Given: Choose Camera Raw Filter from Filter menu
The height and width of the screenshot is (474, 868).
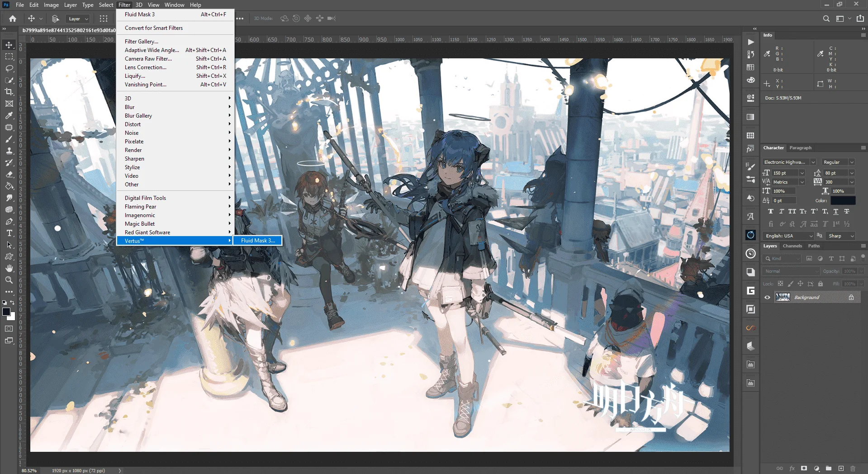Looking at the screenshot, I should [x=175, y=59].
